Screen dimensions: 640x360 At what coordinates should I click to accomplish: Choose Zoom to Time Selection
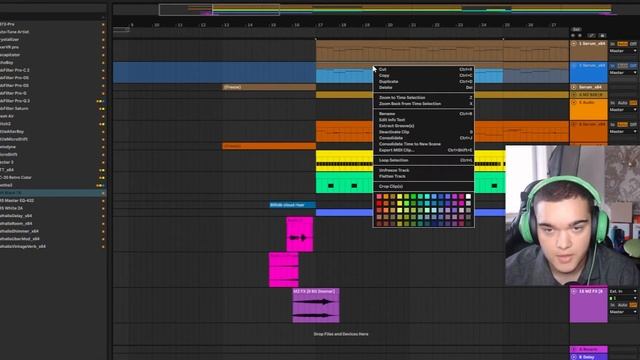tap(424, 98)
